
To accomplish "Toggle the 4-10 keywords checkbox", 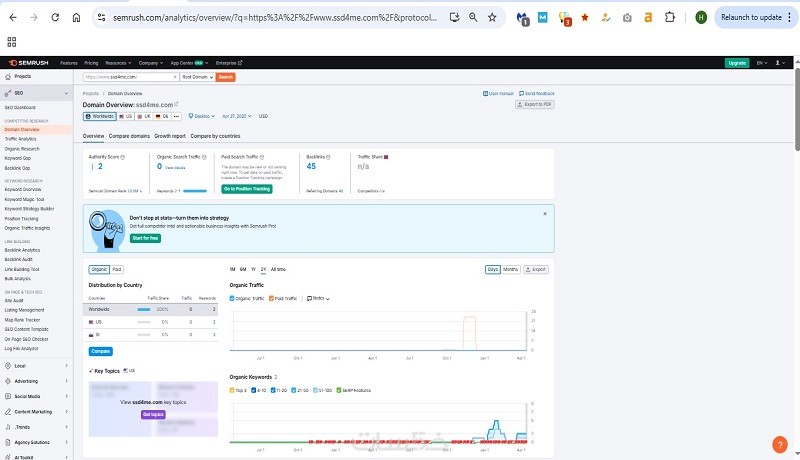I will click(254, 390).
